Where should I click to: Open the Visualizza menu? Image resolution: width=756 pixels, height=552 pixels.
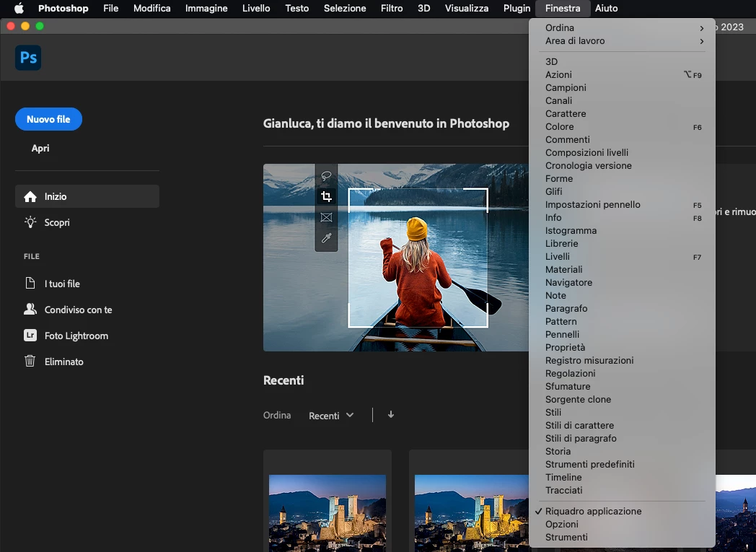pos(467,8)
